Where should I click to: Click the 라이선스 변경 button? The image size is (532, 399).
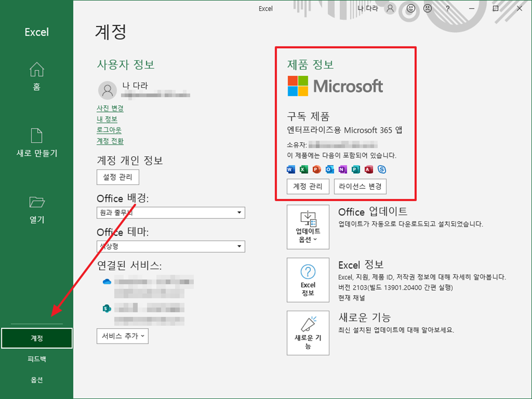[x=360, y=186]
